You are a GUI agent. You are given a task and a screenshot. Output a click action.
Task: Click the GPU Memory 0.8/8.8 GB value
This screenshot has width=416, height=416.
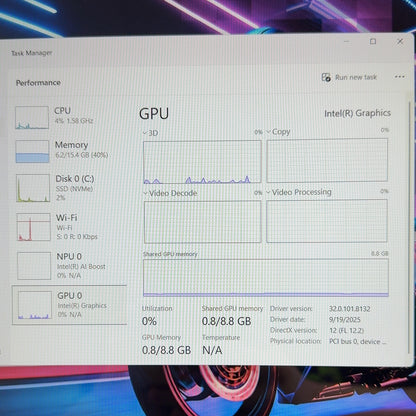point(166,350)
